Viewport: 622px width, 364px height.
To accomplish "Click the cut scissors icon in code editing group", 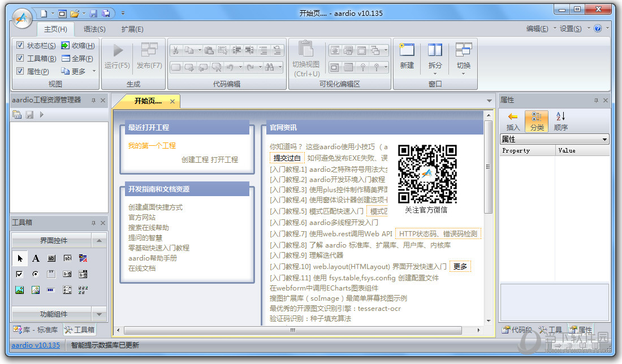I will (176, 50).
